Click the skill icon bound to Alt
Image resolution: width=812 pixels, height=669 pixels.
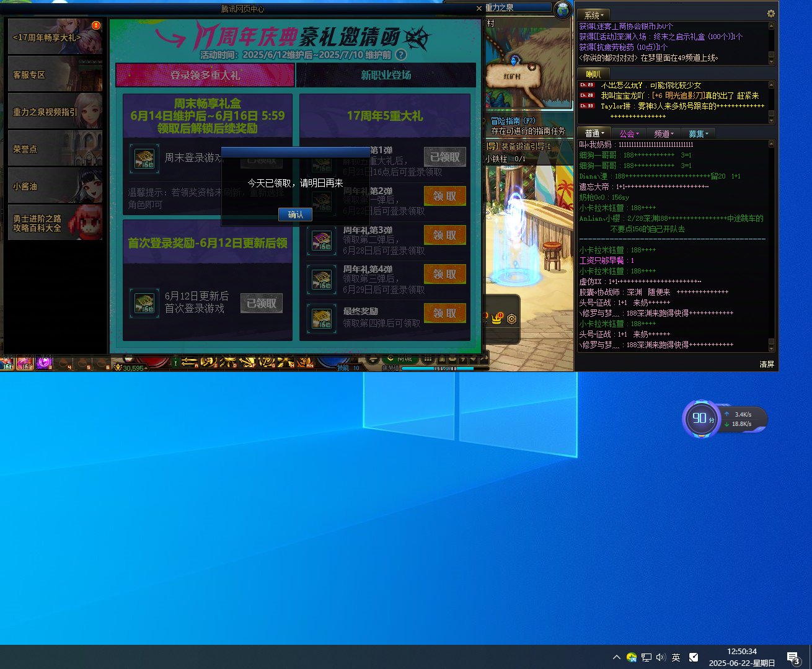point(305,361)
